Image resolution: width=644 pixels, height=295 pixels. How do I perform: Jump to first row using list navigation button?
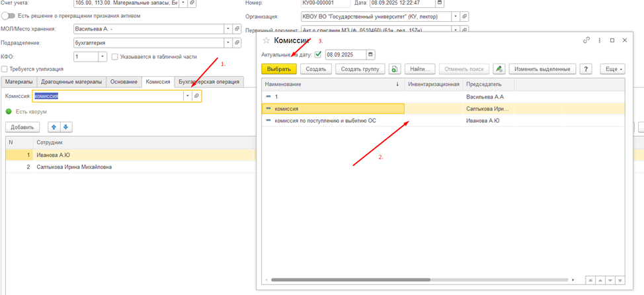(x=590, y=280)
